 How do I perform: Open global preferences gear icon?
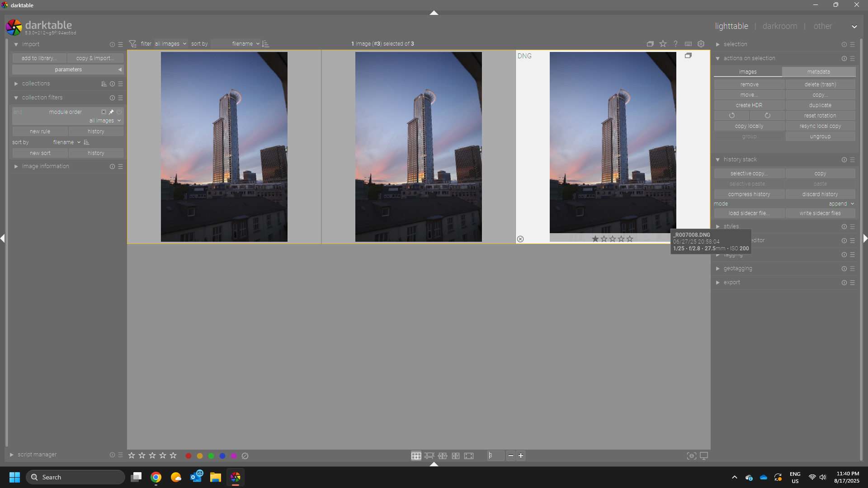click(701, 44)
